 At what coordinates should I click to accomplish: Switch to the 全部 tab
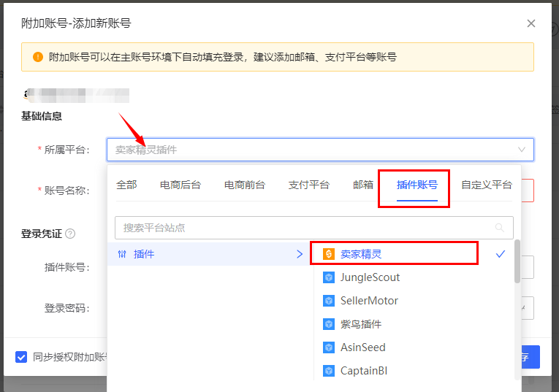126,185
